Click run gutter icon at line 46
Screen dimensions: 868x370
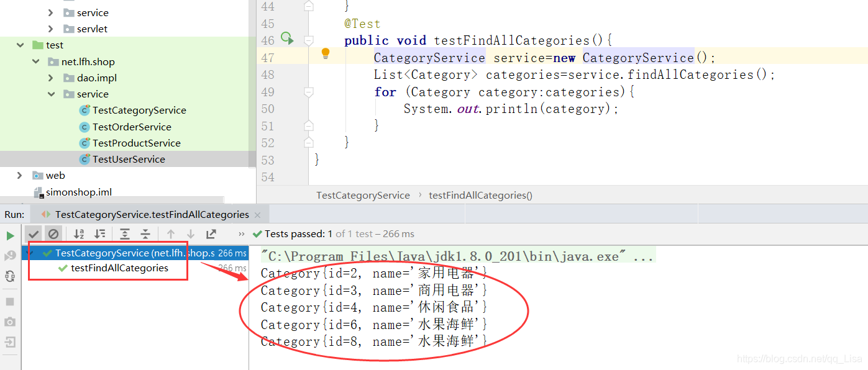[x=287, y=39]
